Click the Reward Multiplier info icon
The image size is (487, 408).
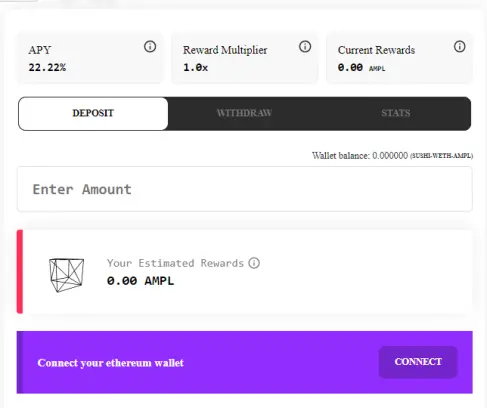[305, 46]
